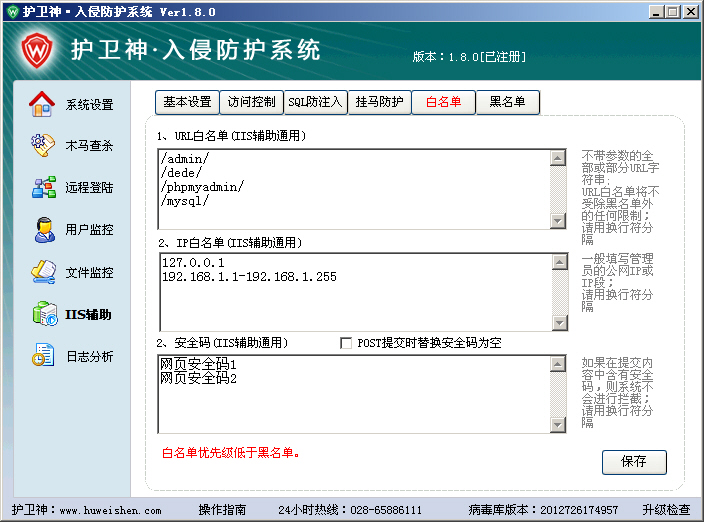Open the 操作指南 link

pos(222,510)
